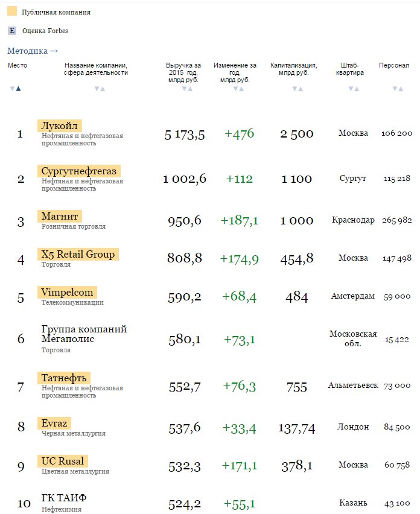Viewport: 420px width, 514px height.
Task: Select the +33,4 change value
Action: pos(240,428)
